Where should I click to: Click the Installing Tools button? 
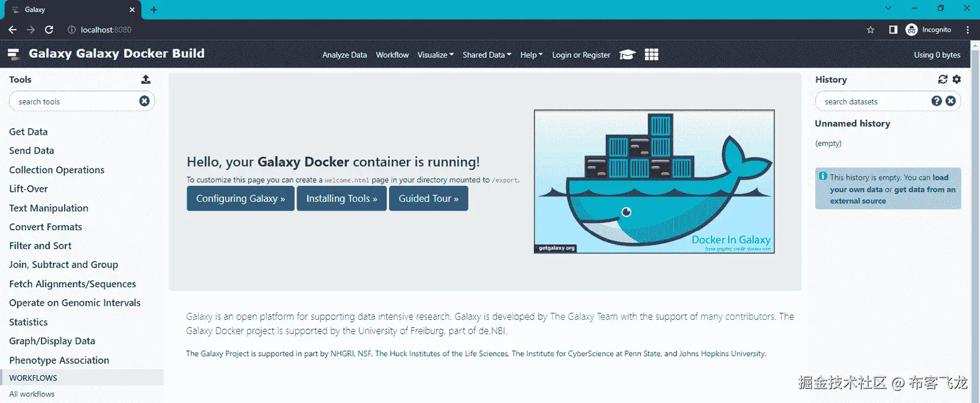[342, 198]
